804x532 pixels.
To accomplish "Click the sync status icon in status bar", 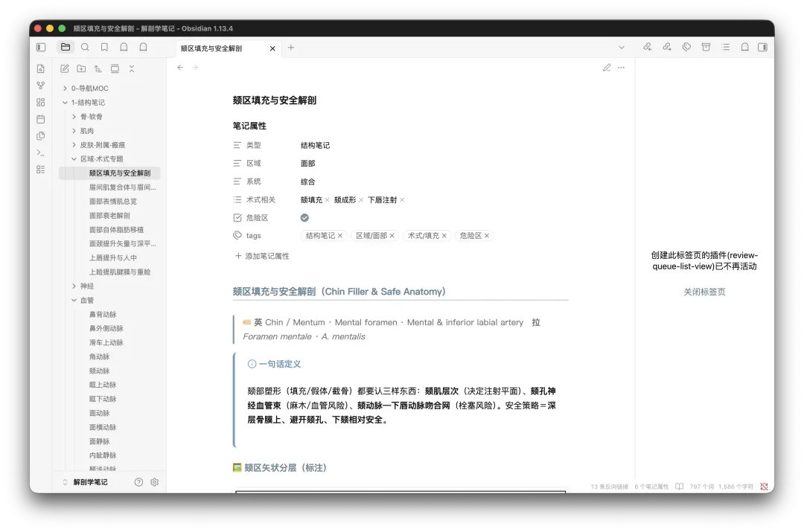I will point(764,487).
